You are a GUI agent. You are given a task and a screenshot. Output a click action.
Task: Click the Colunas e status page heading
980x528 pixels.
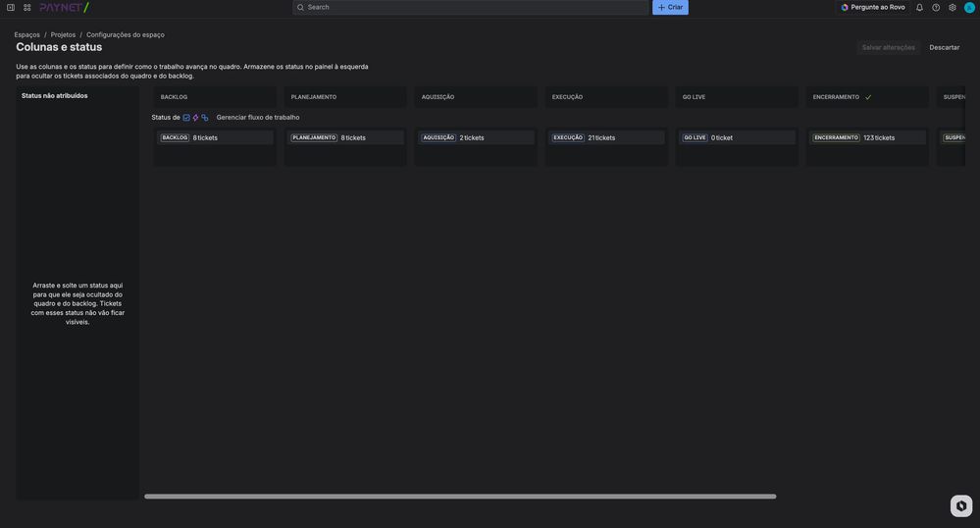tap(59, 47)
